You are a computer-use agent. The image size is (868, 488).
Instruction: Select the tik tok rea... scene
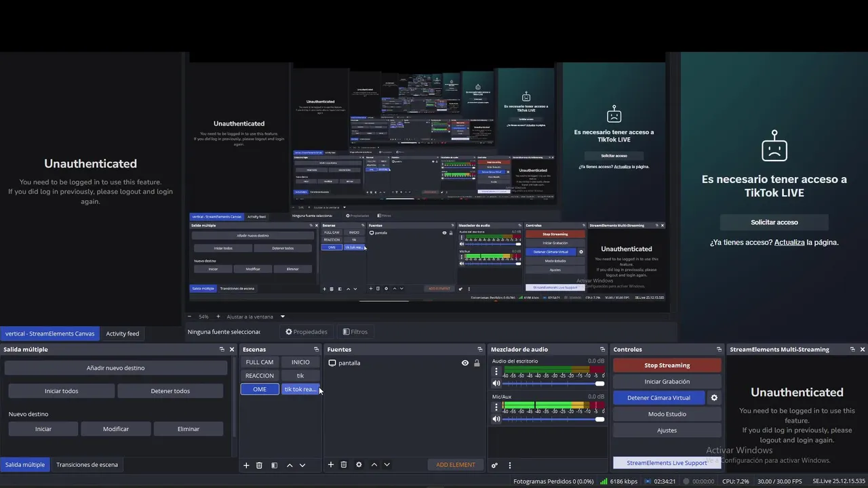tap(300, 389)
